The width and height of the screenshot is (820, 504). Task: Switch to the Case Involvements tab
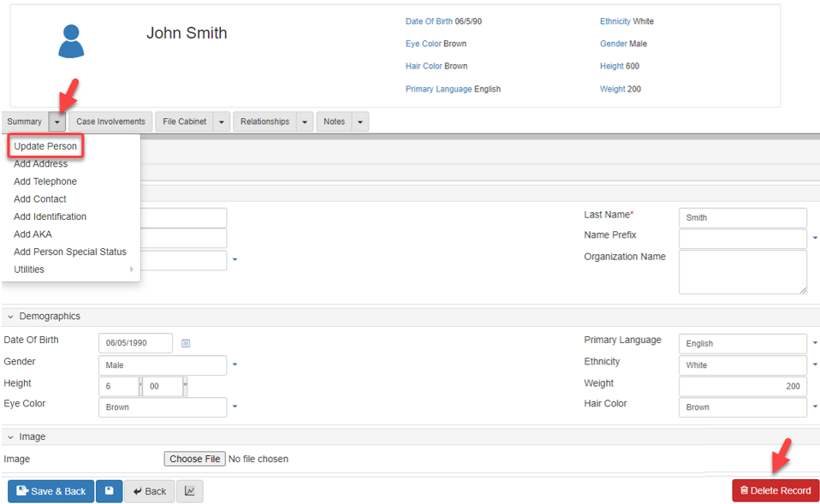(x=110, y=122)
